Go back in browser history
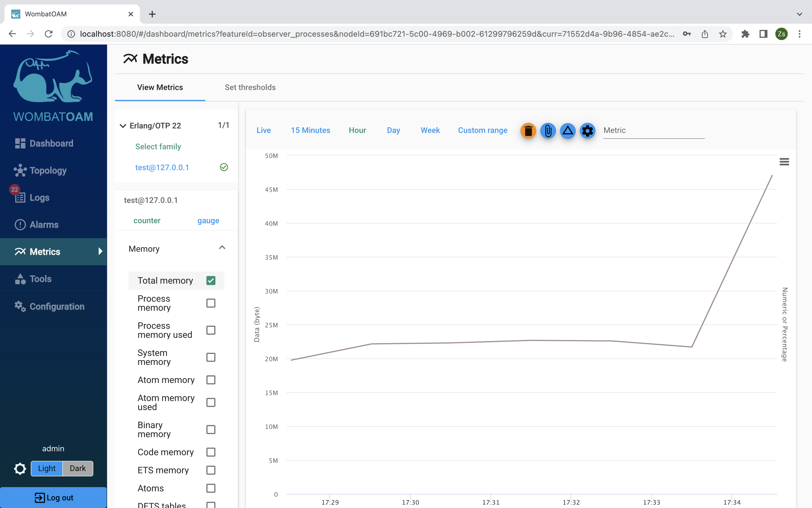This screenshot has height=508, width=812. point(12,34)
